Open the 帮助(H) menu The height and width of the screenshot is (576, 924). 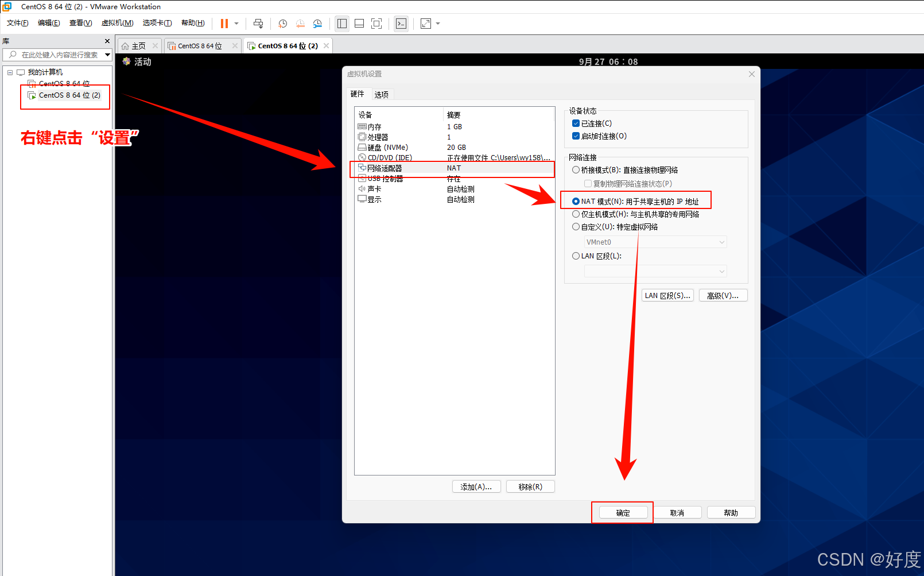click(193, 23)
